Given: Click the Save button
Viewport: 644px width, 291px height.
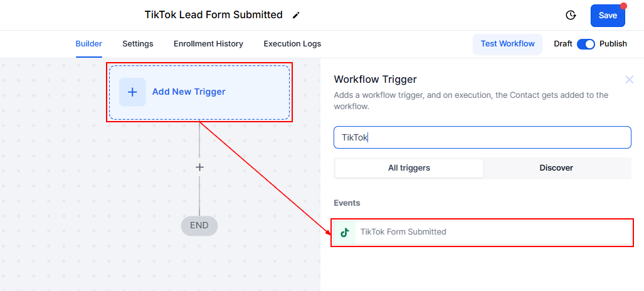Looking at the screenshot, I should (608, 16).
